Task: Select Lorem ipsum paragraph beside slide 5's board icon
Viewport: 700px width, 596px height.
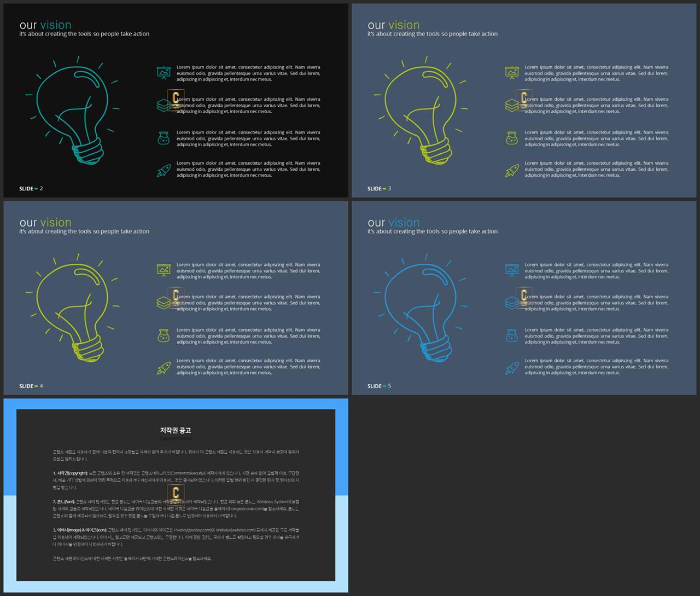Action: [x=597, y=271]
